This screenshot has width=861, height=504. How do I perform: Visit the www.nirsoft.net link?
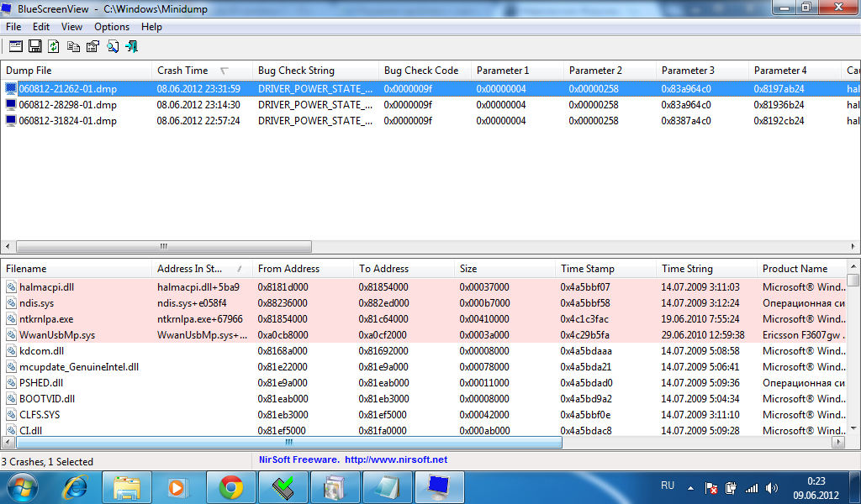(x=396, y=459)
